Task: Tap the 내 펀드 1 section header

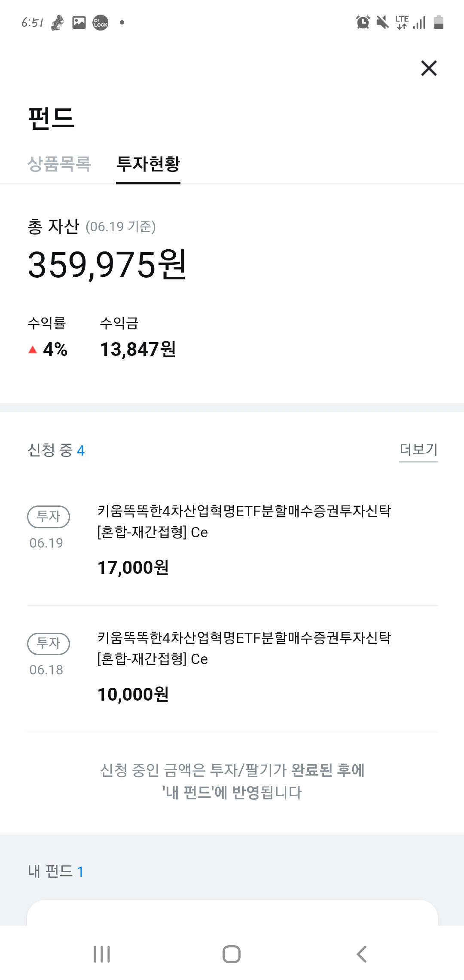Action: 56,871
